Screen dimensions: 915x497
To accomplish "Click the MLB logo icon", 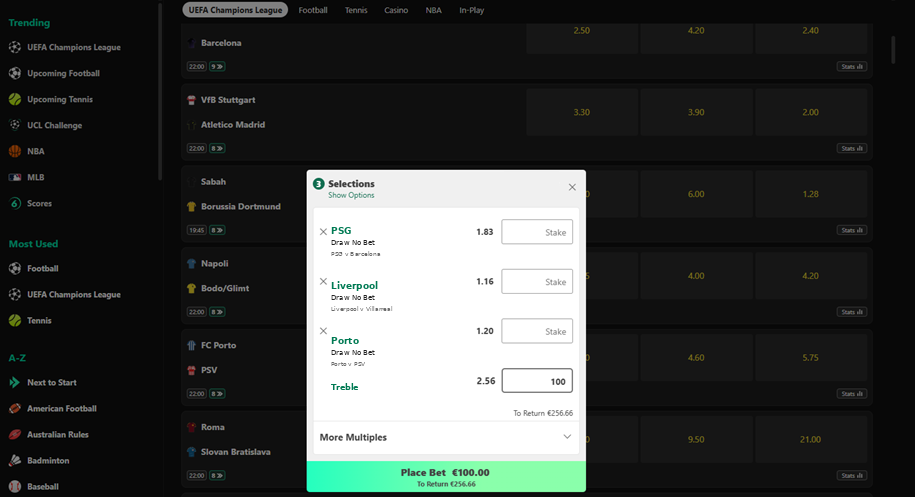I will coord(15,177).
